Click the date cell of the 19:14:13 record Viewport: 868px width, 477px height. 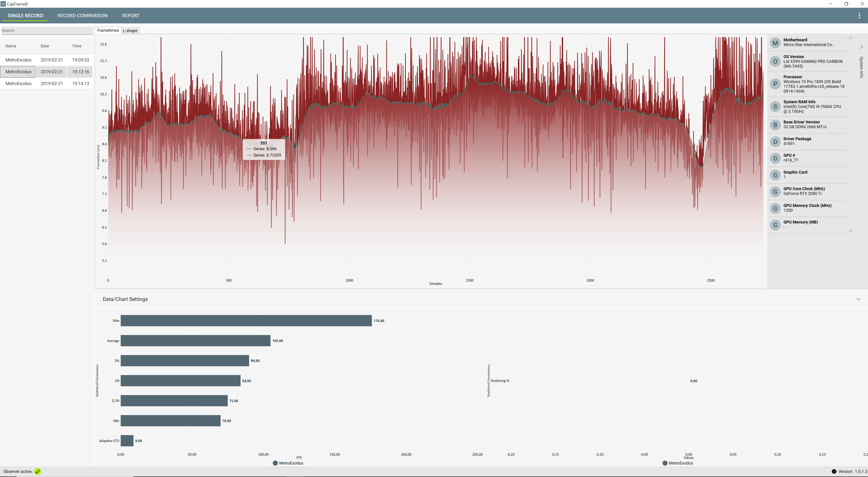tap(51, 84)
